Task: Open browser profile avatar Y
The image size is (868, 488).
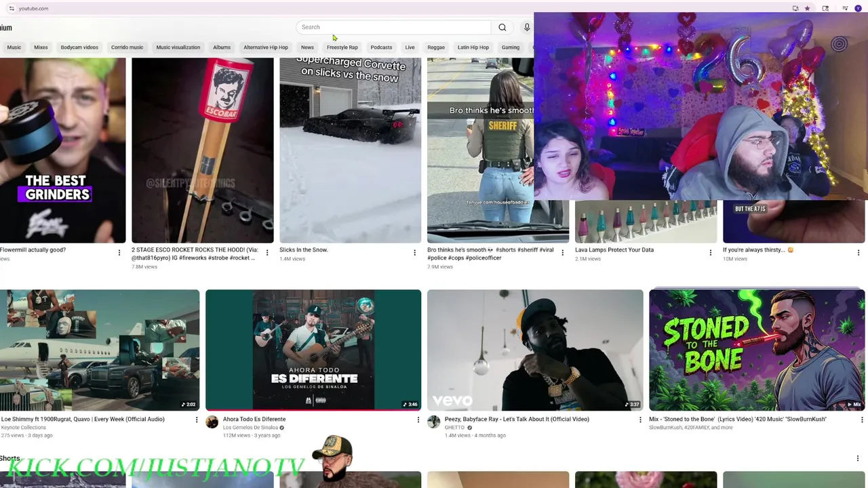Action: pyautogui.click(x=858, y=8)
